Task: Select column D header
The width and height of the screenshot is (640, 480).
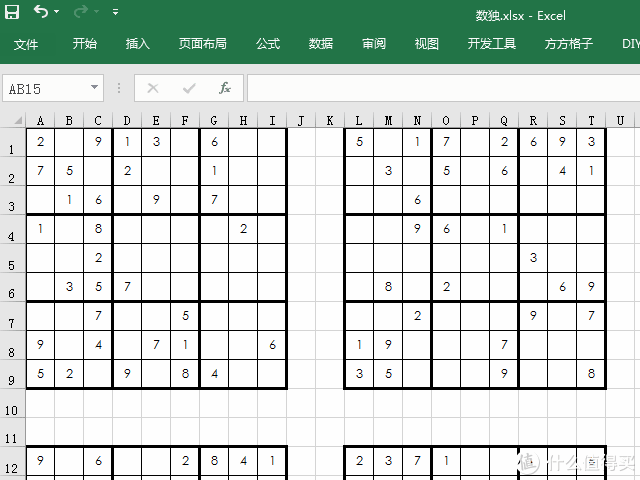Action: point(127,120)
